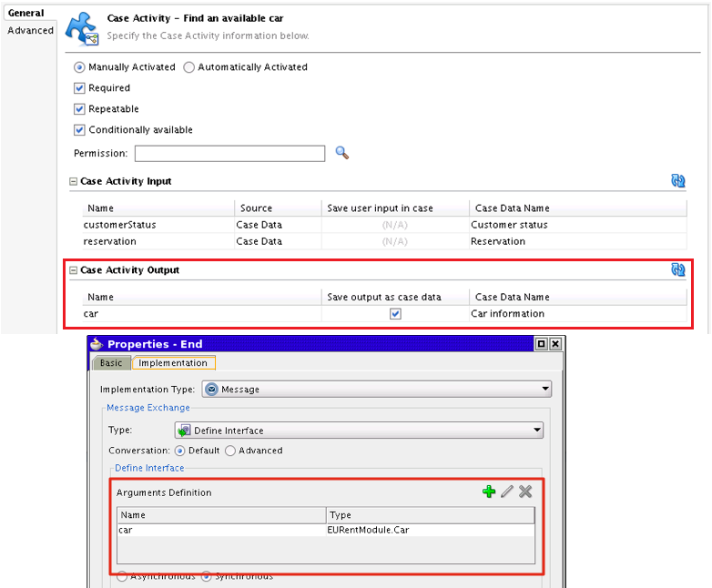The width and height of the screenshot is (712, 588).
Task: Click the Permission text field
Action: [229, 154]
